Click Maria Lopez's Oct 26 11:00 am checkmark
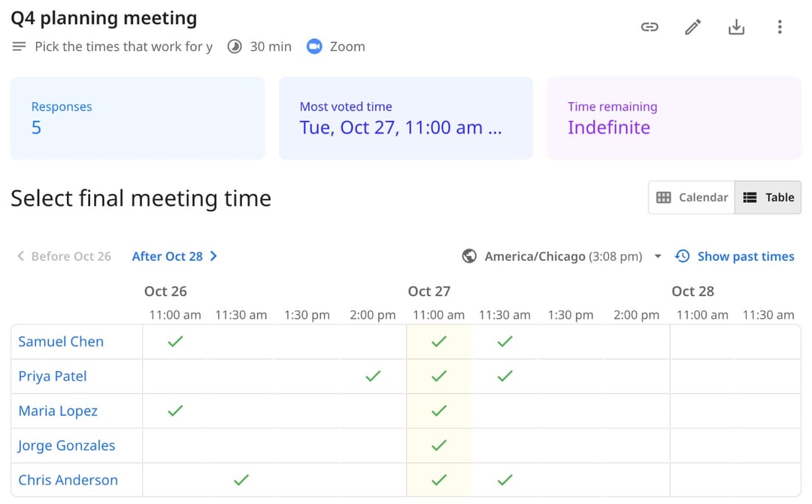812x504 pixels. 175,411
